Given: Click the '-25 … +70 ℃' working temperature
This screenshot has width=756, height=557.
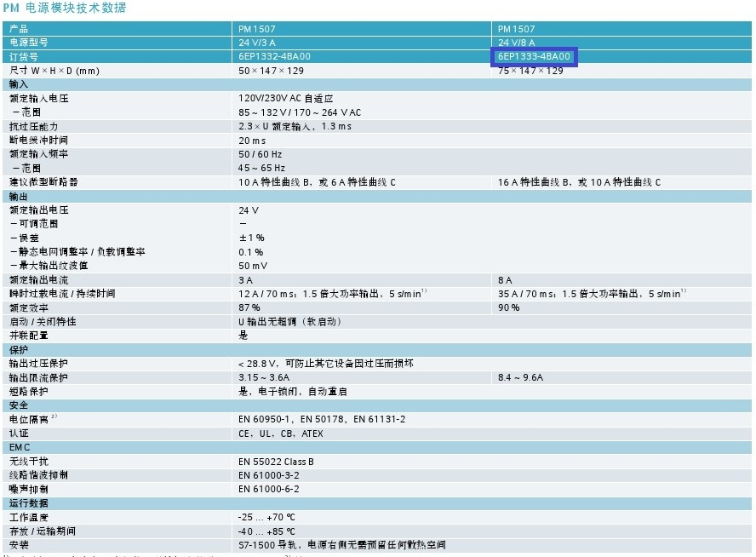Looking at the screenshot, I should [266, 518].
